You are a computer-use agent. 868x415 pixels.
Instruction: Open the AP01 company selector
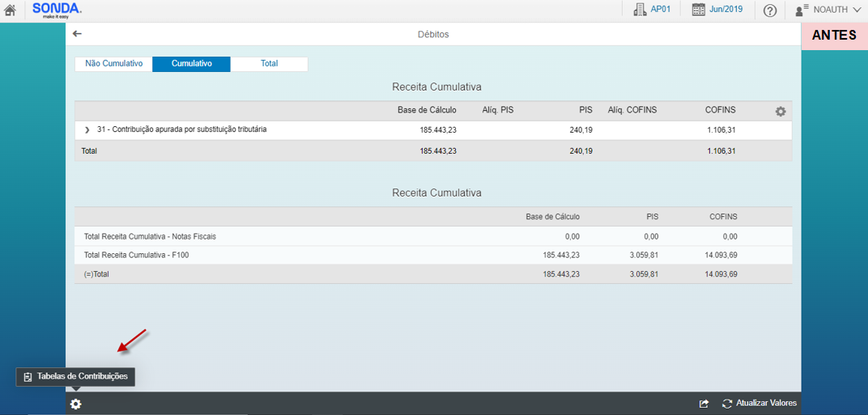[x=652, y=10]
